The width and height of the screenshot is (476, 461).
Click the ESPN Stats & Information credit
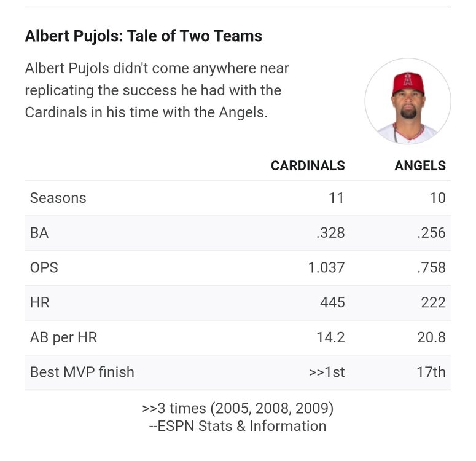238,426
